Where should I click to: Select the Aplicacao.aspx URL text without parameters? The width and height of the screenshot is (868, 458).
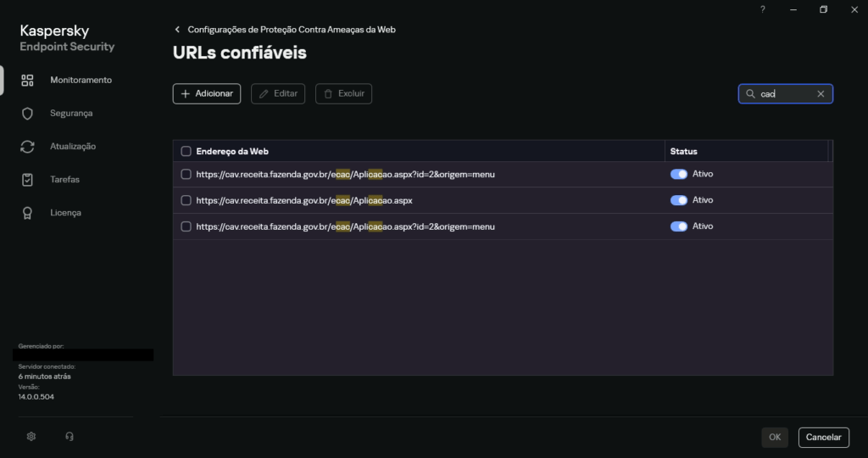pyautogui.click(x=304, y=200)
